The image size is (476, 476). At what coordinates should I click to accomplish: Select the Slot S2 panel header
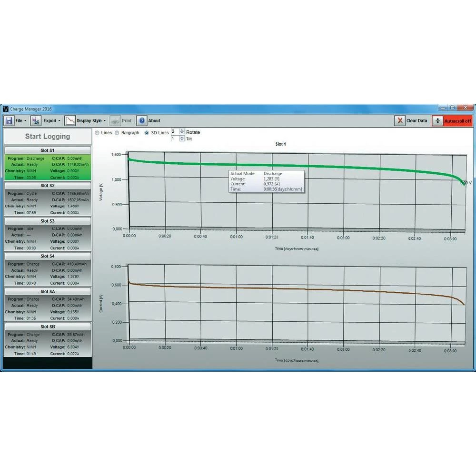tap(48, 186)
